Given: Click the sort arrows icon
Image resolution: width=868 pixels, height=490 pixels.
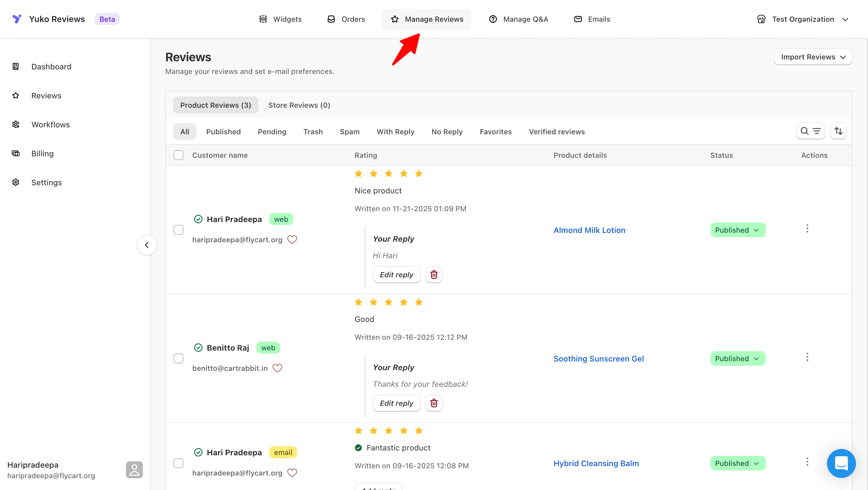Looking at the screenshot, I should (x=838, y=131).
